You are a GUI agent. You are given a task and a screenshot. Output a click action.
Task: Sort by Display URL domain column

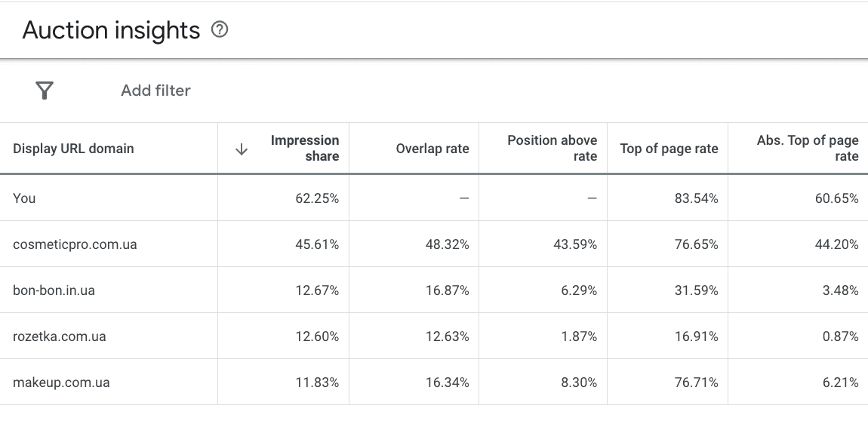(x=73, y=149)
